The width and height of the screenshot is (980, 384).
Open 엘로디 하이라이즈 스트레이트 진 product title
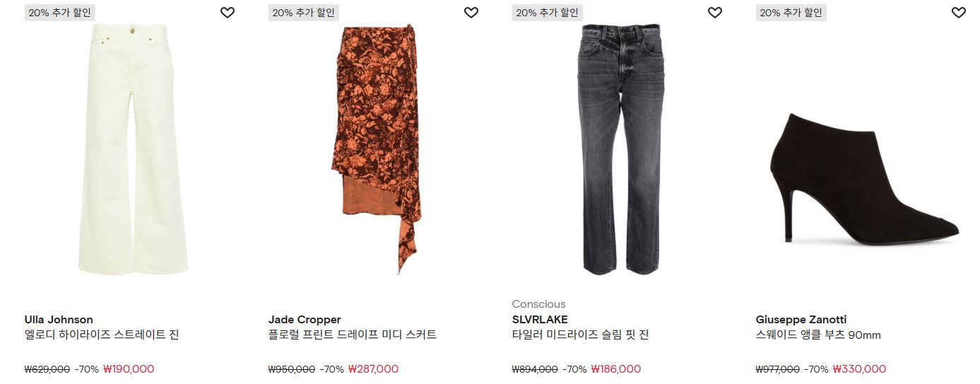pyautogui.click(x=102, y=335)
